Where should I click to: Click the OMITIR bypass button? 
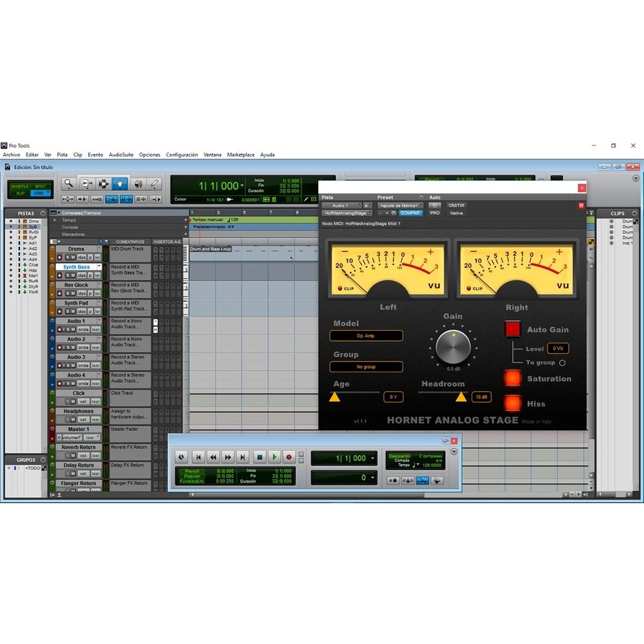coord(457,206)
